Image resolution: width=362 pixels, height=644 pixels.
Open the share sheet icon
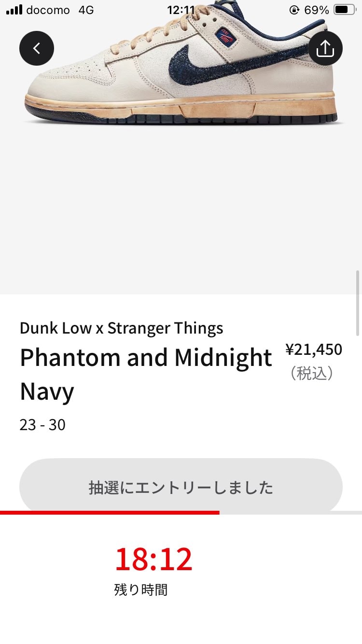[325, 48]
